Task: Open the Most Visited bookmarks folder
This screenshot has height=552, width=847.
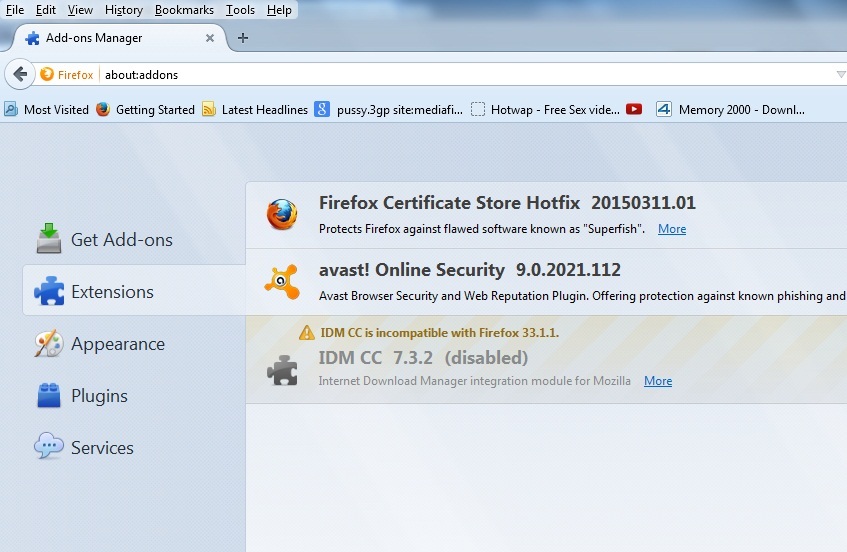Action: [x=46, y=110]
